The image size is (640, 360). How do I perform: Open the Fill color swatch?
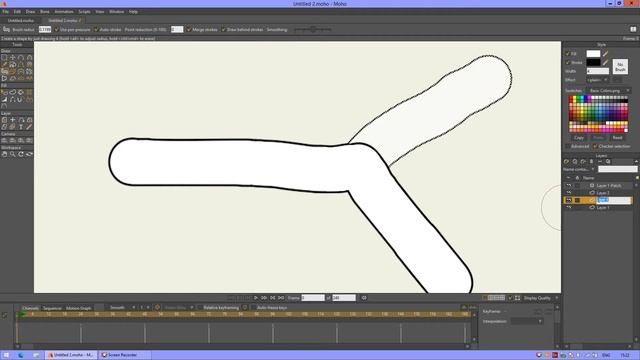593,53
